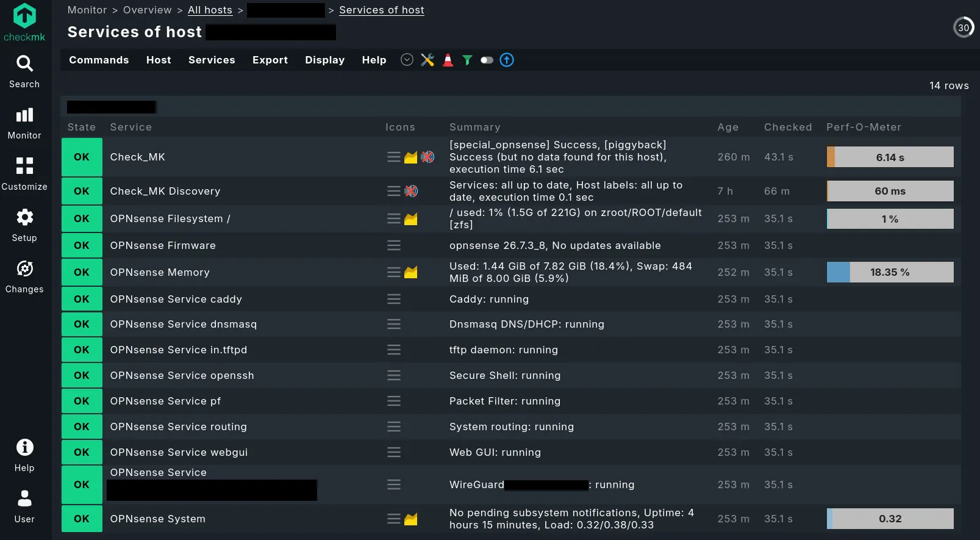This screenshot has height=540, width=980.
Task: Click the blue up-arrow circle toolbar icon
Action: point(507,60)
